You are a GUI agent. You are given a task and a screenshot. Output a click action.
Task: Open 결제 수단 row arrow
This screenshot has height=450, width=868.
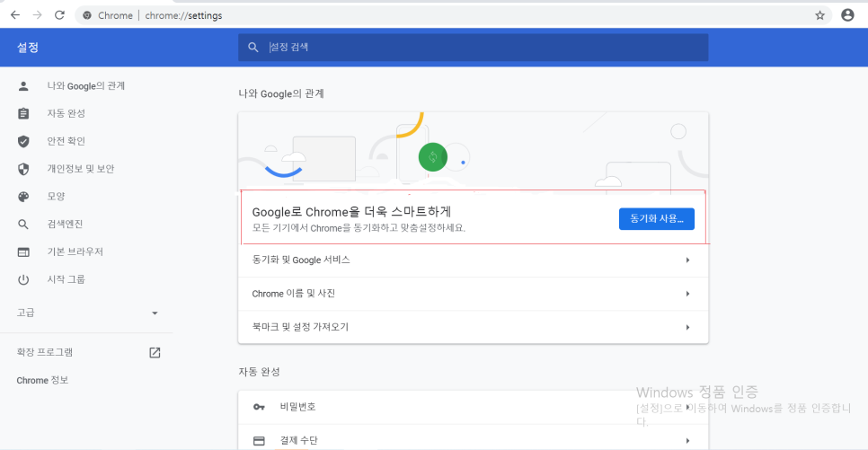[687, 441]
